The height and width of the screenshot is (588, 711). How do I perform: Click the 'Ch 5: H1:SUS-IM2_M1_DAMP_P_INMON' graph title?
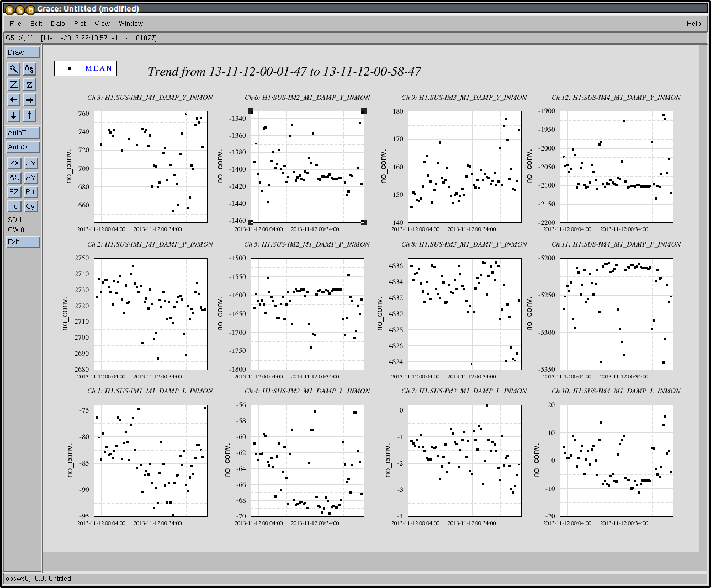coord(307,244)
